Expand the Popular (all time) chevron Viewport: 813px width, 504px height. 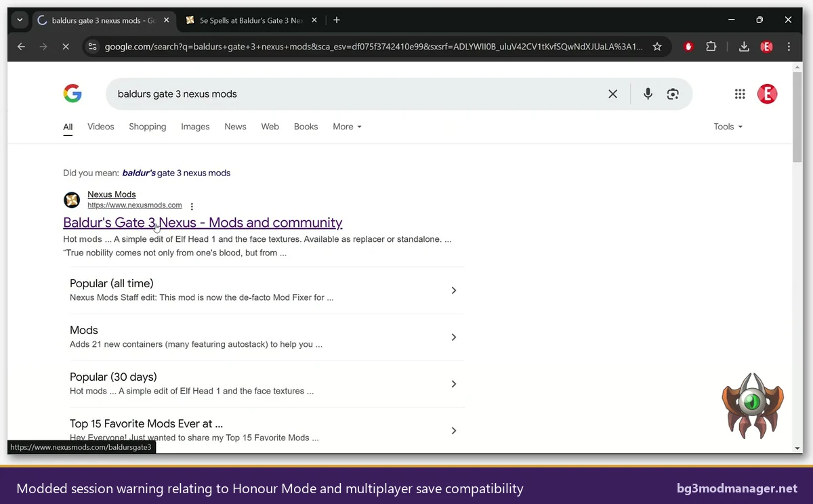click(454, 291)
